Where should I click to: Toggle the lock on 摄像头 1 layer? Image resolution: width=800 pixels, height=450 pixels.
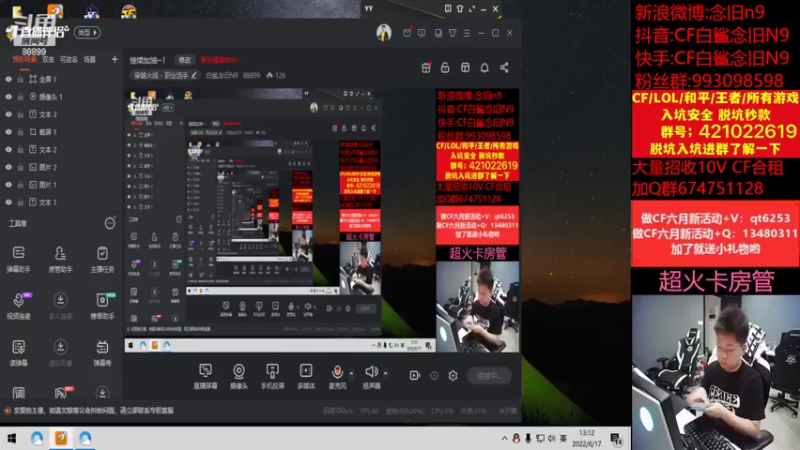20,97
